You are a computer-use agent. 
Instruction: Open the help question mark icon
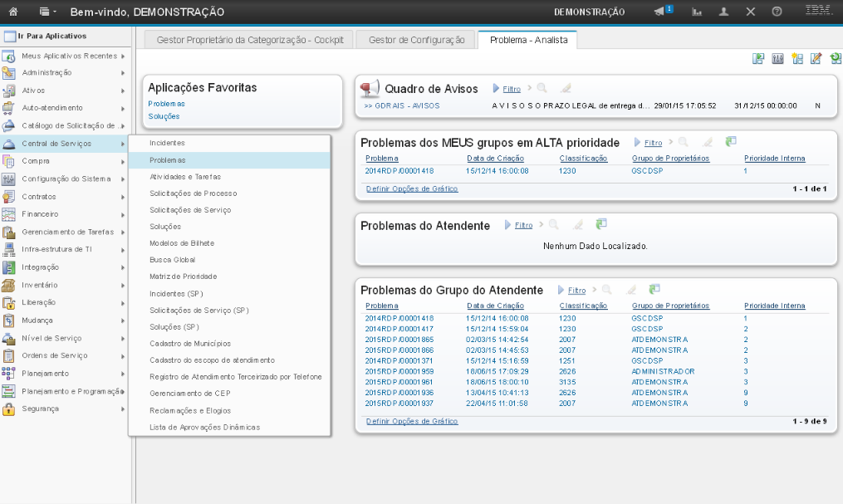coord(777,12)
